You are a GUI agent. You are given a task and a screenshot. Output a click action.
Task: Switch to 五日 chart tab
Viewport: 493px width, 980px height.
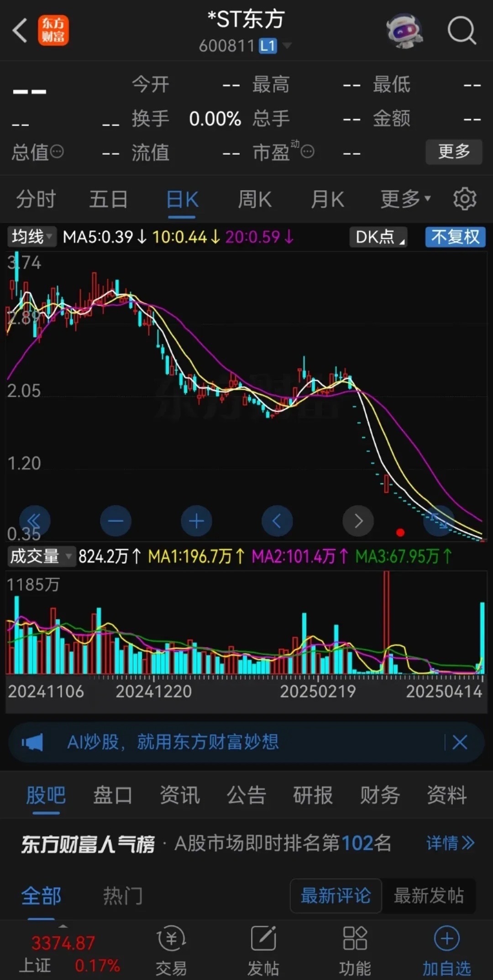[108, 199]
